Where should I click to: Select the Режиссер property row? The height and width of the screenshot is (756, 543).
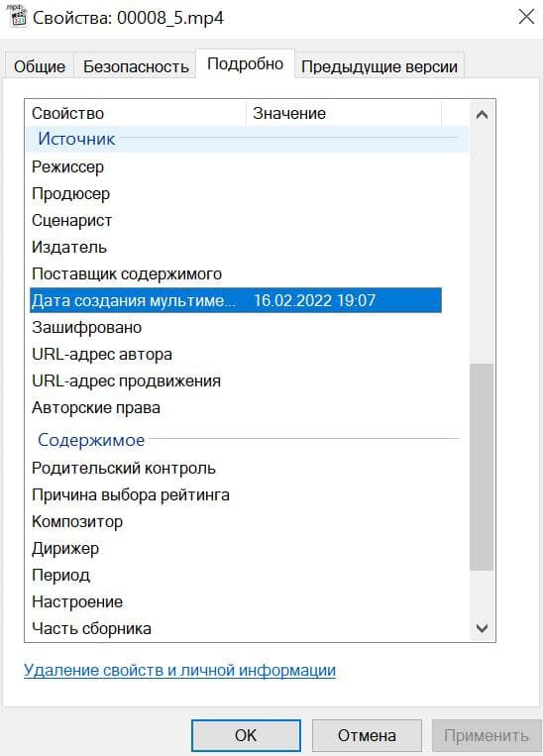tap(235, 166)
